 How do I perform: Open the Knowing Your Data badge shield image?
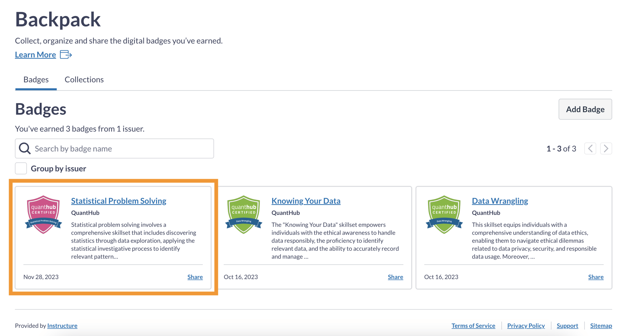tap(244, 215)
